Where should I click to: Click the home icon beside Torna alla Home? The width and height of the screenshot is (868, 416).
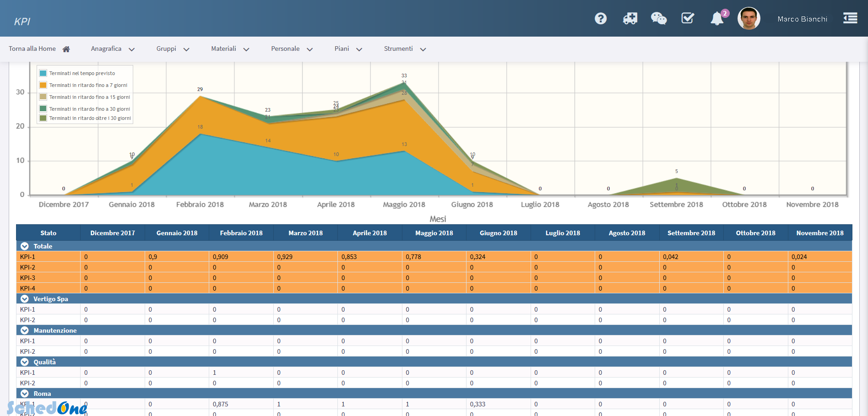pyautogui.click(x=66, y=49)
